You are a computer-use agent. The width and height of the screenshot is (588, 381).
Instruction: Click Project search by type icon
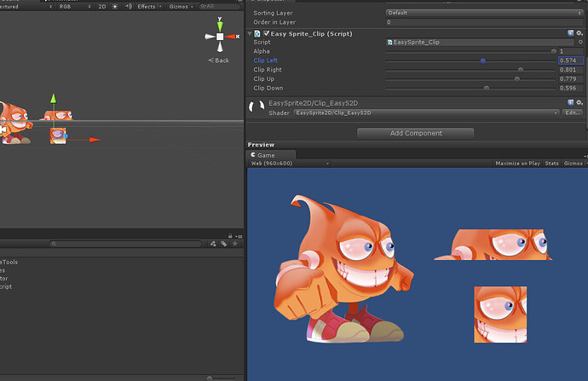(213, 244)
